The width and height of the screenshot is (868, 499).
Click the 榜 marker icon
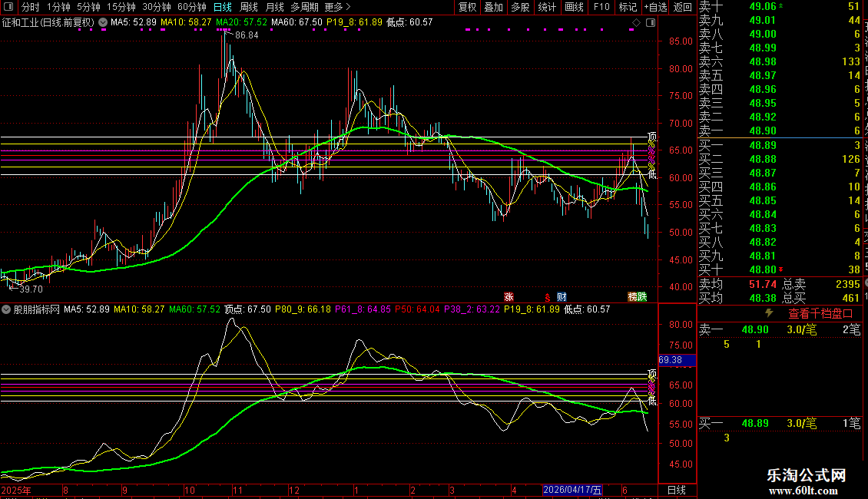coord(632,297)
